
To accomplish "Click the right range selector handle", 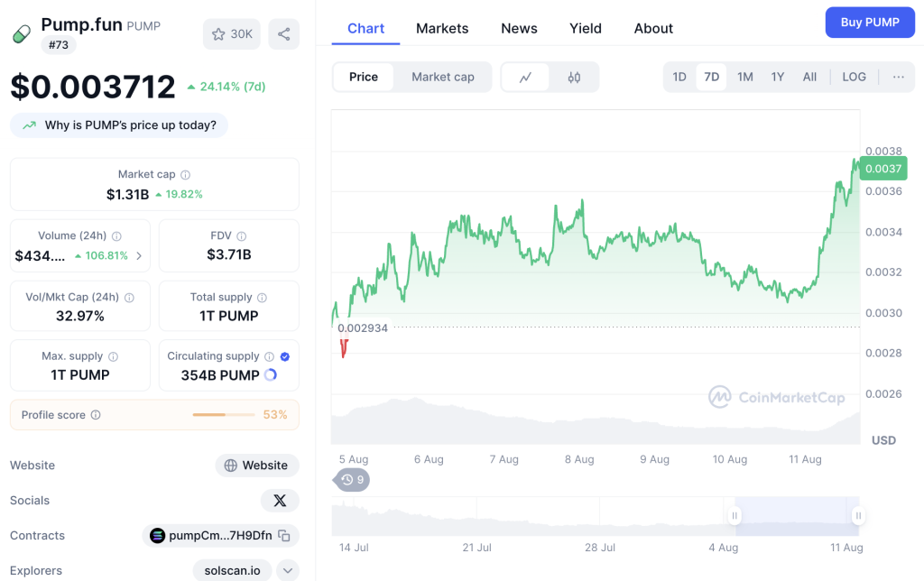I will pyautogui.click(x=859, y=516).
